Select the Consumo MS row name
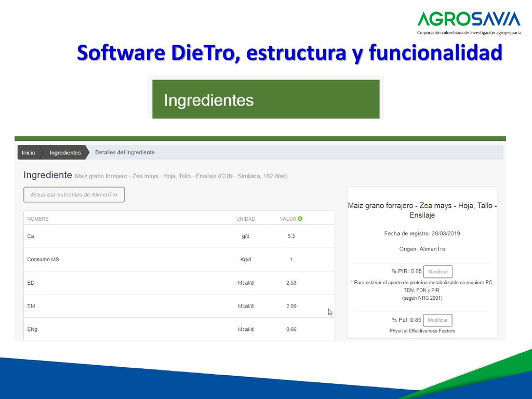 (43, 260)
